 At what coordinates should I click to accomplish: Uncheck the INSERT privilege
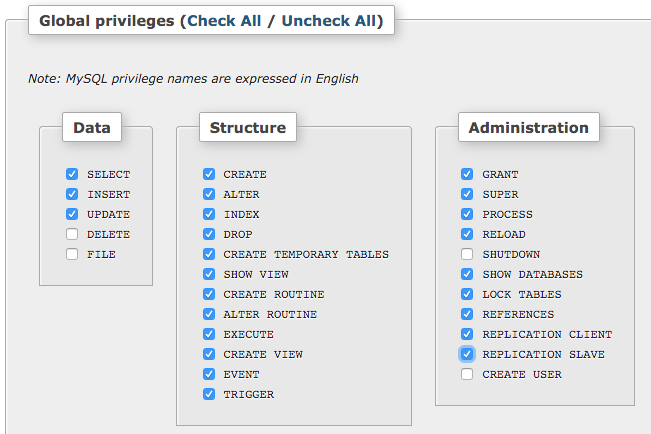point(72,194)
